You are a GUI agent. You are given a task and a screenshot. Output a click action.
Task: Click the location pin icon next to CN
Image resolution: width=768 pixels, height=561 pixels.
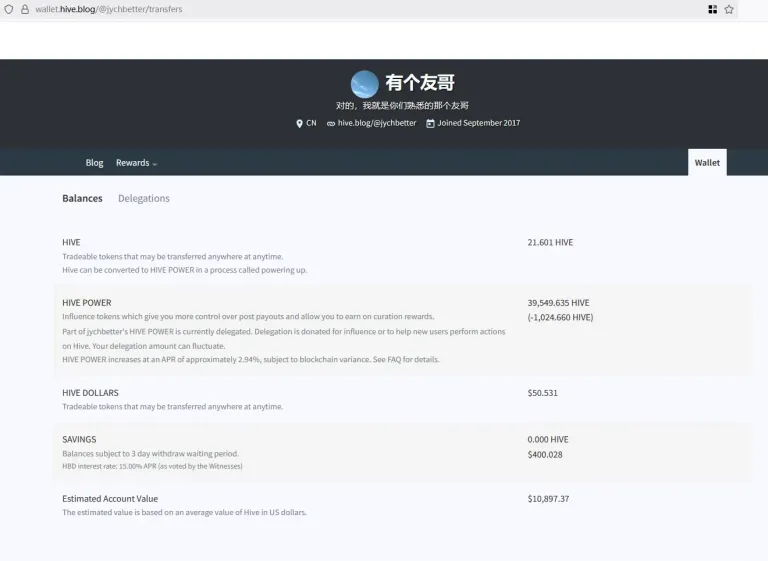click(299, 123)
